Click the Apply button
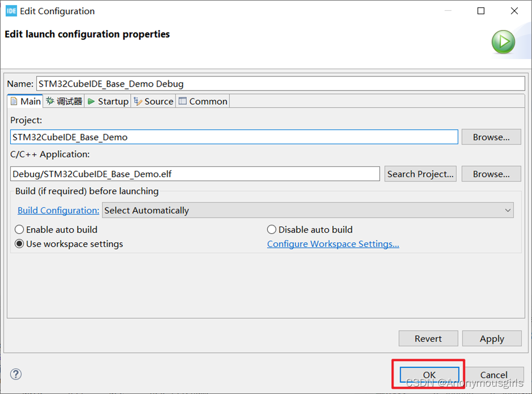532x394 pixels. tap(492, 339)
